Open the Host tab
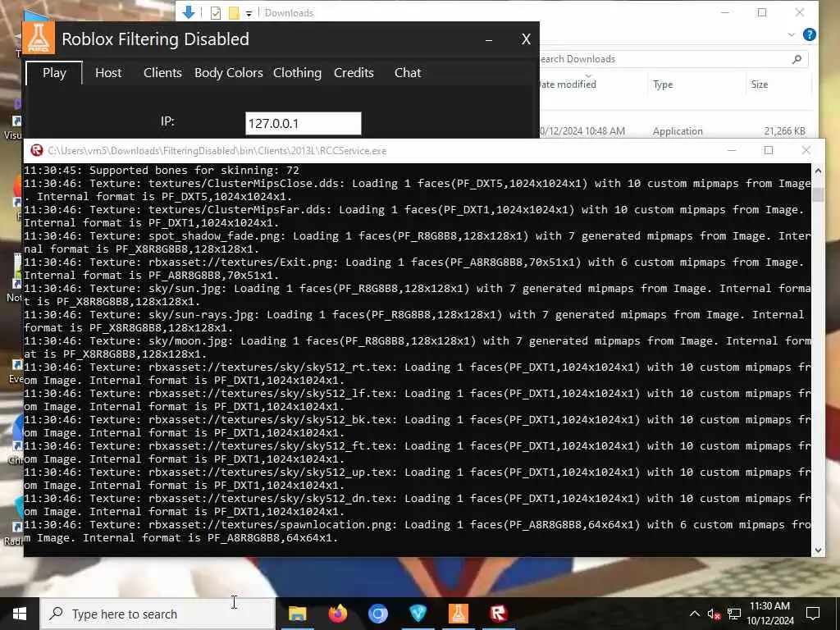The height and width of the screenshot is (630, 840). 108,73
